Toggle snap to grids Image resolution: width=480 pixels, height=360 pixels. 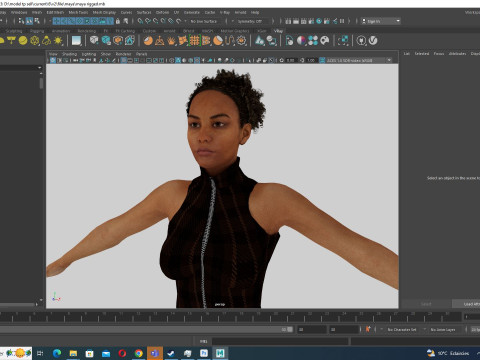(140, 21)
